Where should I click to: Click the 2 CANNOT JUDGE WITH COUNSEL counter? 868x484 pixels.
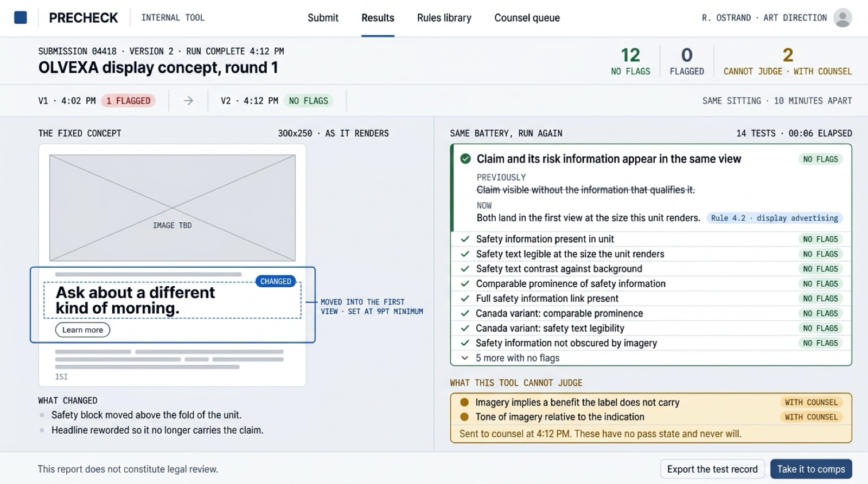(x=788, y=61)
